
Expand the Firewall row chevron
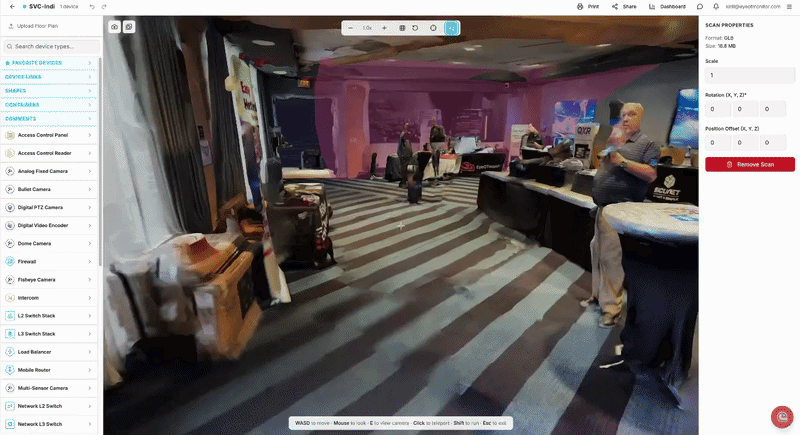click(90, 262)
